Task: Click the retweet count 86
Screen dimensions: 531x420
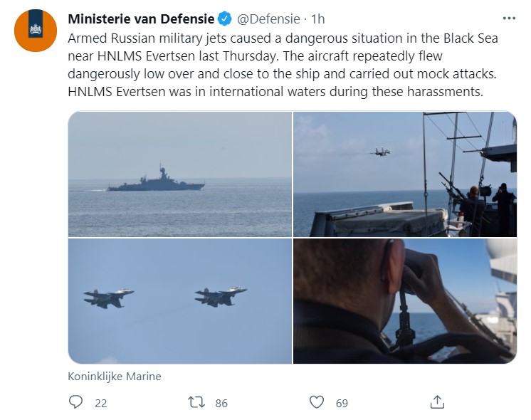Action: point(221,403)
